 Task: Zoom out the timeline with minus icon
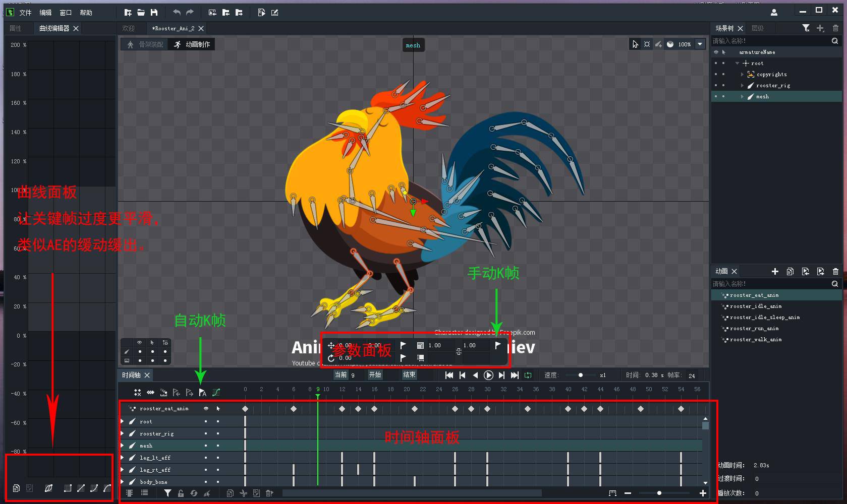click(628, 493)
